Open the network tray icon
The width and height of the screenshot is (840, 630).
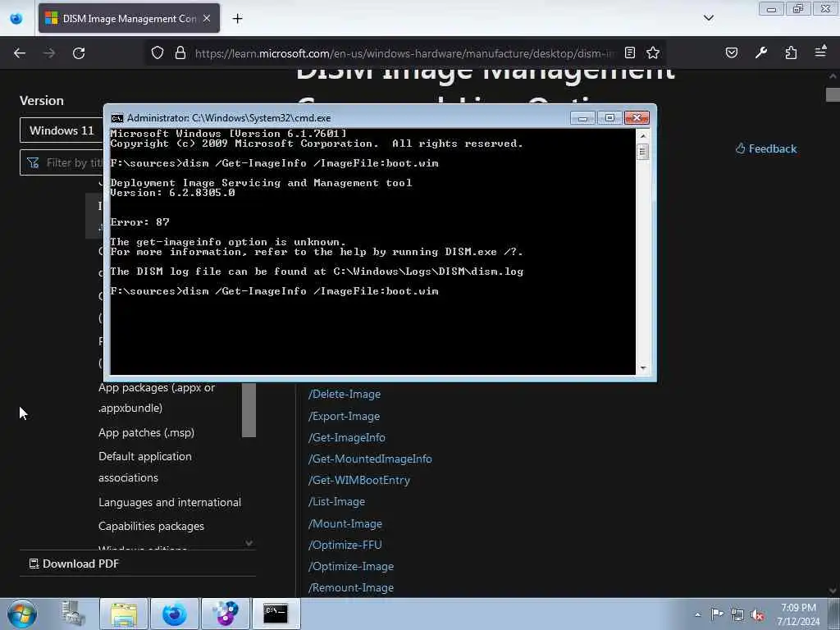click(737, 614)
